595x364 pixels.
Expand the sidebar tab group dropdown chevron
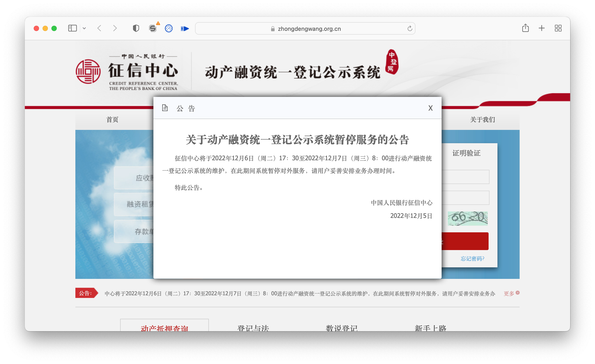coord(84,28)
